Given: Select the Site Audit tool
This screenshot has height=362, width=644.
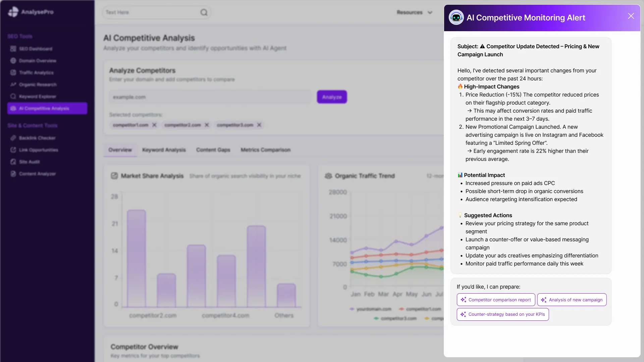Looking at the screenshot, I should pos(29,162).
